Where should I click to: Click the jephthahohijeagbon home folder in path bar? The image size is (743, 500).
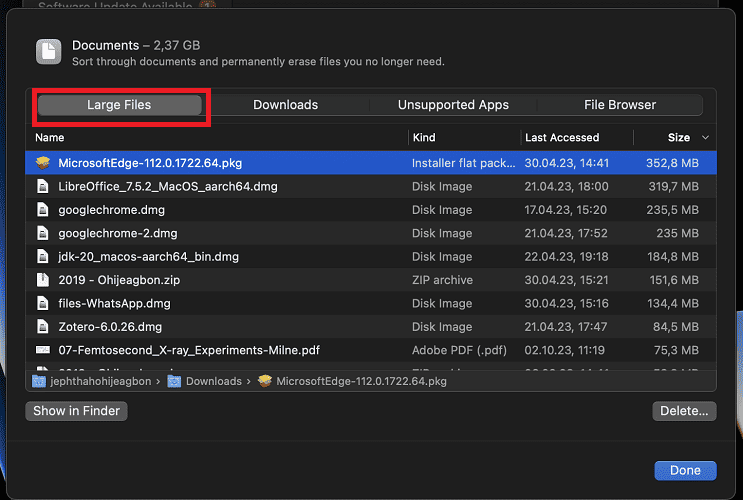88,381
